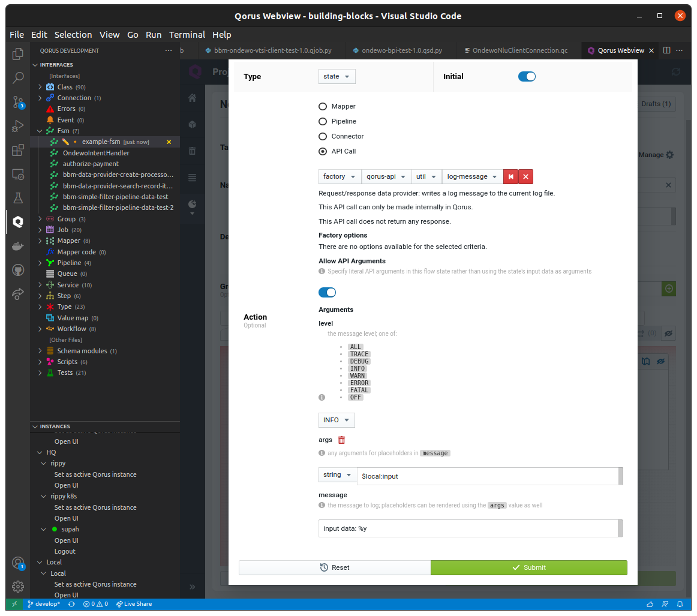This screenshot has width=697, height=616.
Task: Switch to the OndewoNluClientConnection.qc tab
Action: 519,50
